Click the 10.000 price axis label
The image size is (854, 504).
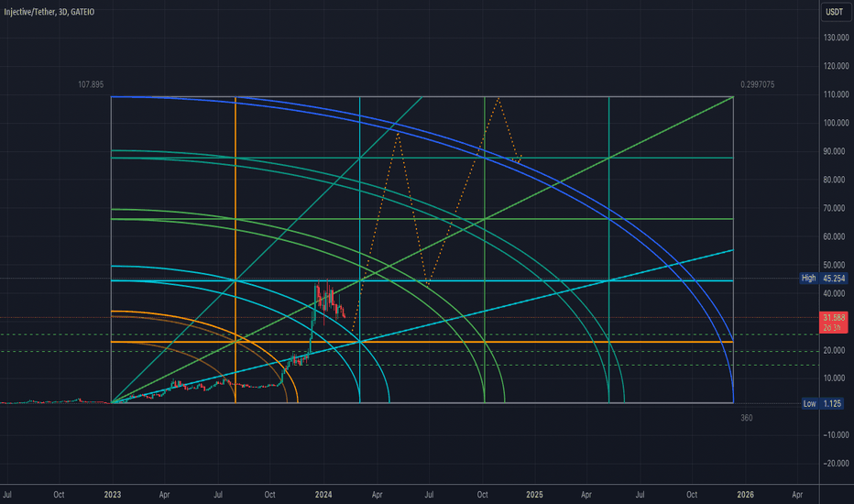point(835,378)
